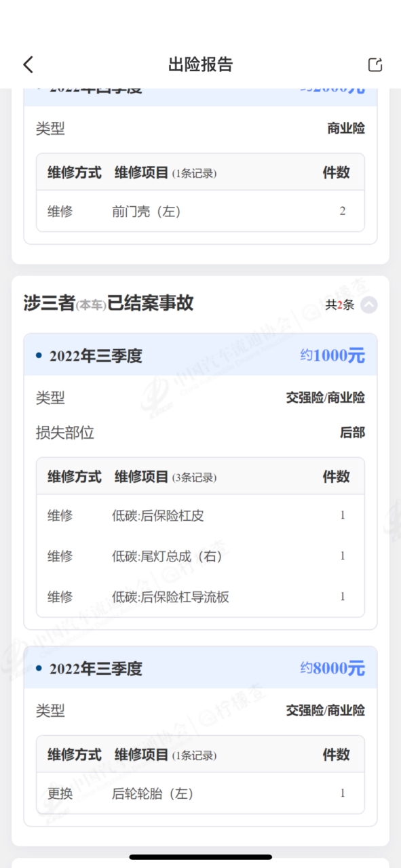This screenshot has height=868, width=401.
Task: Tap the bullet dot beside first 2022年三季度
Action: (39, 356)
